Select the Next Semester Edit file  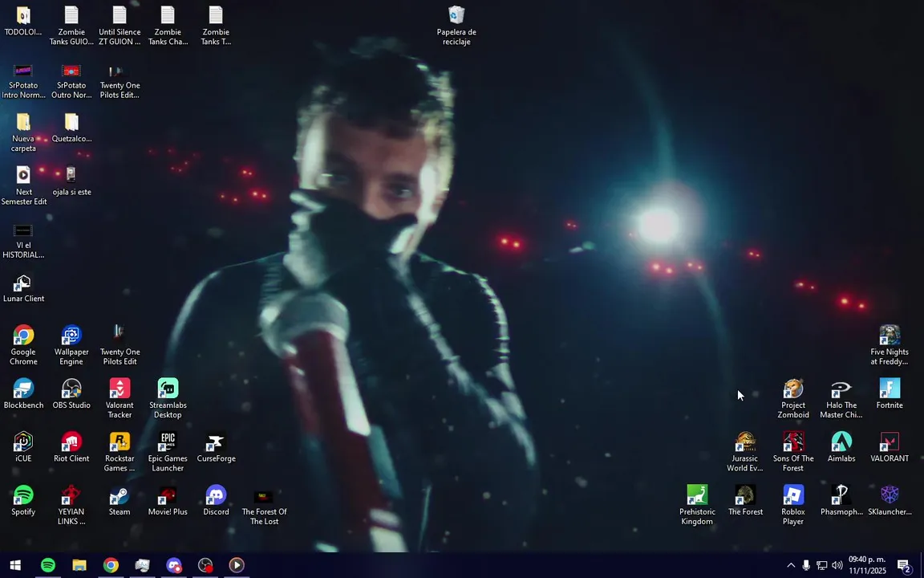(x=23, y=185)
